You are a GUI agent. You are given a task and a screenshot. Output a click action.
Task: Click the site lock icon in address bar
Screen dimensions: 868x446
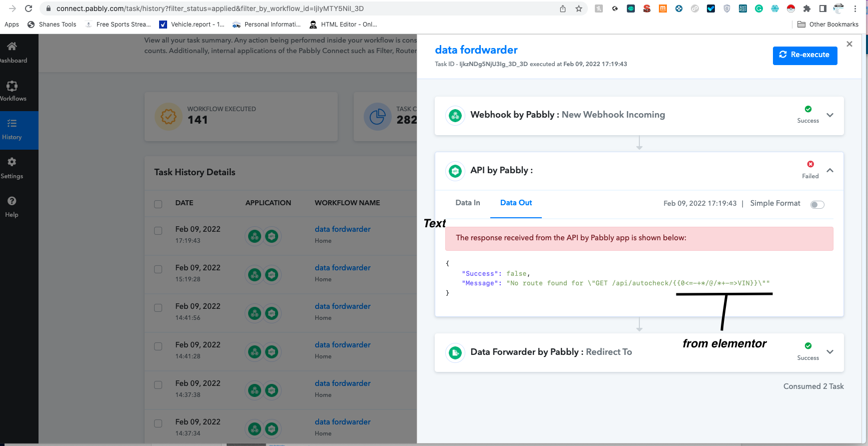tap(49, 9)
